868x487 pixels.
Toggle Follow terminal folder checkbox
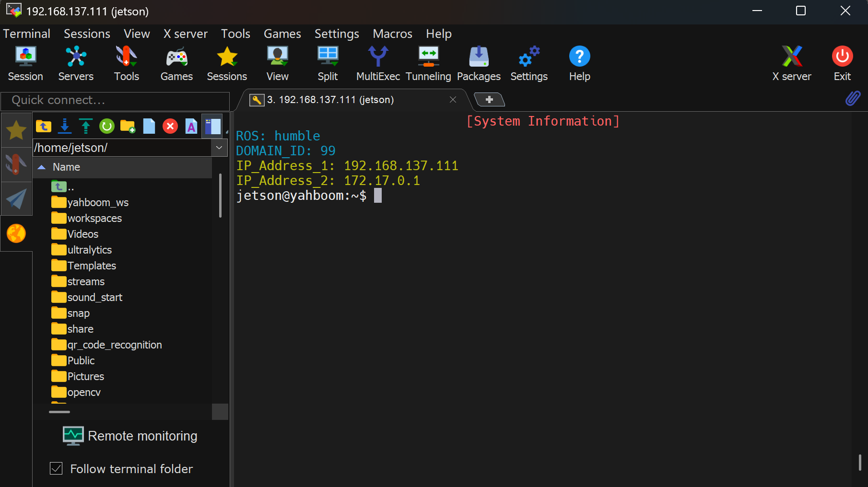click(56, 468)
